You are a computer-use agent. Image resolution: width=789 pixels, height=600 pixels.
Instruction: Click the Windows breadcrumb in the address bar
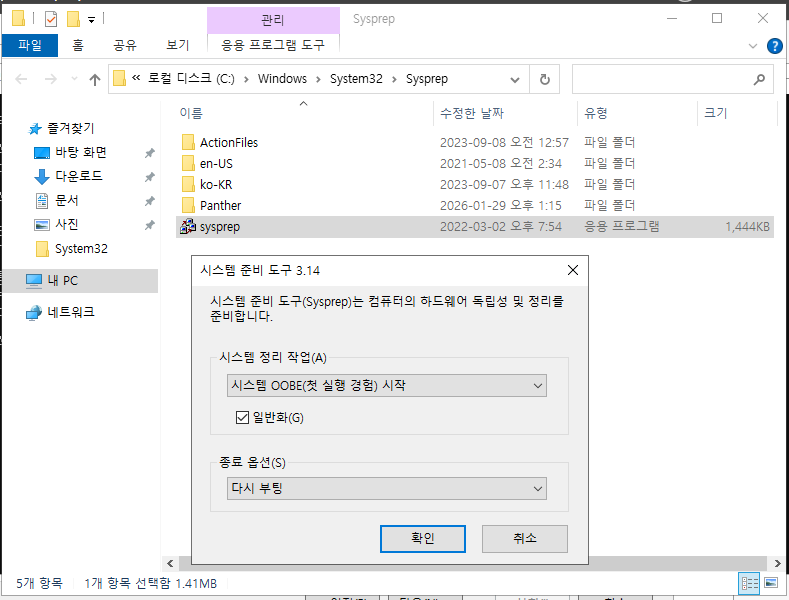[x=282, y=79]
